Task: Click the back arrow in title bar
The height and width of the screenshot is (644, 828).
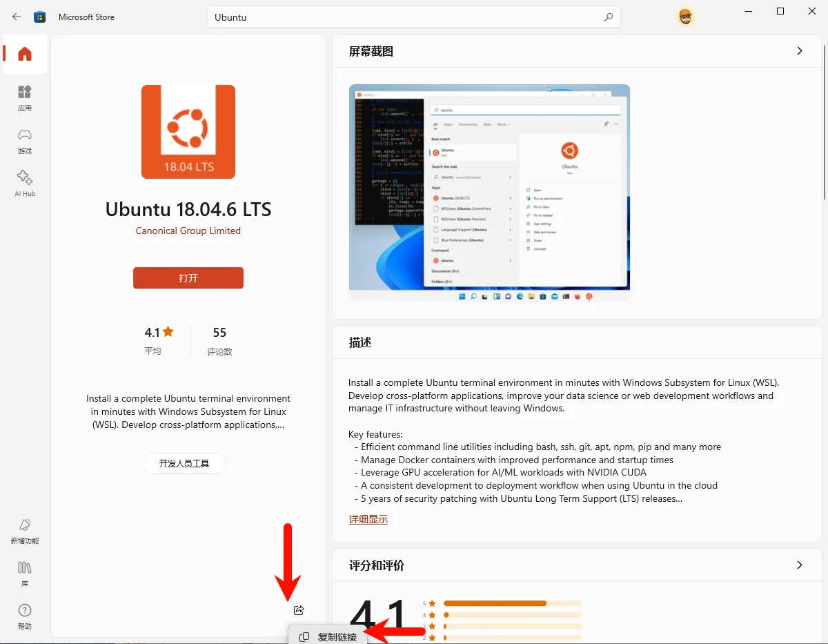Action: point(17,17)
